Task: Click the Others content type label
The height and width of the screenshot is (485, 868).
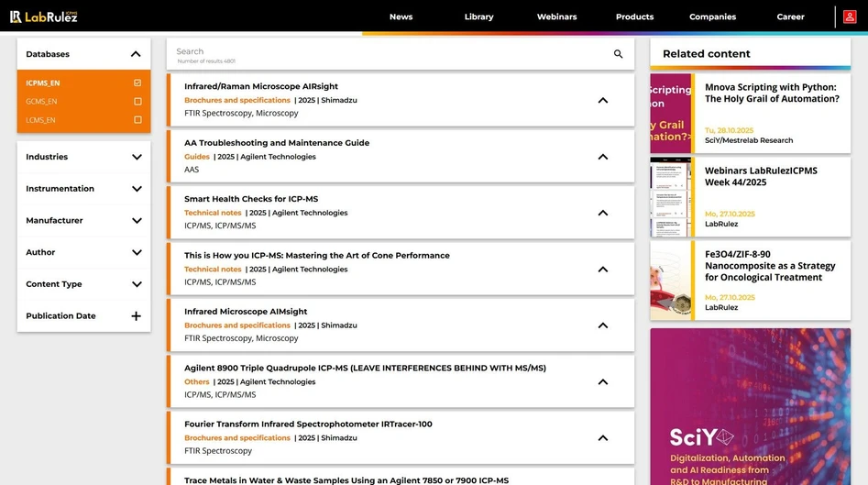Action: pos(196,381)
